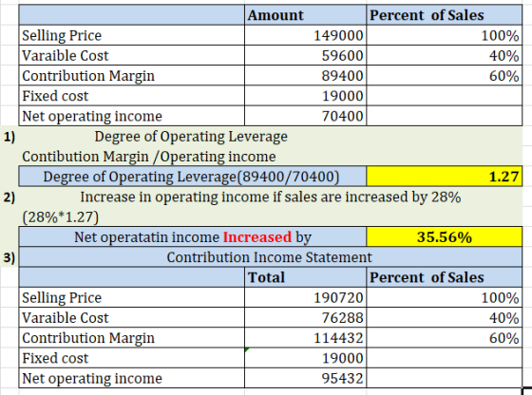Image resolution: width=532 pixels, height=395 pixels.
Task: Click the "2)" numbering cell
Action: (x=9, y=197)
